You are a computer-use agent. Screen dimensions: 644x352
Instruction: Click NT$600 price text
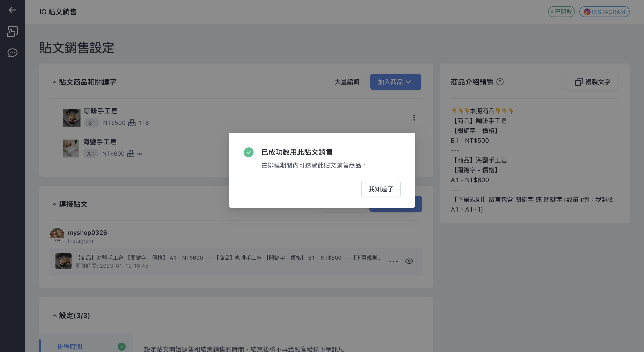[x=113, y=154]
